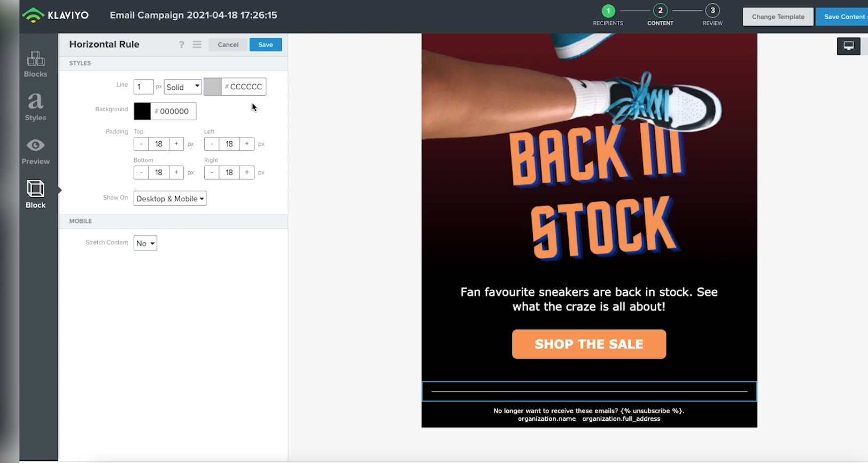
Task: Click the Cancel button
Action: [228, 45]
